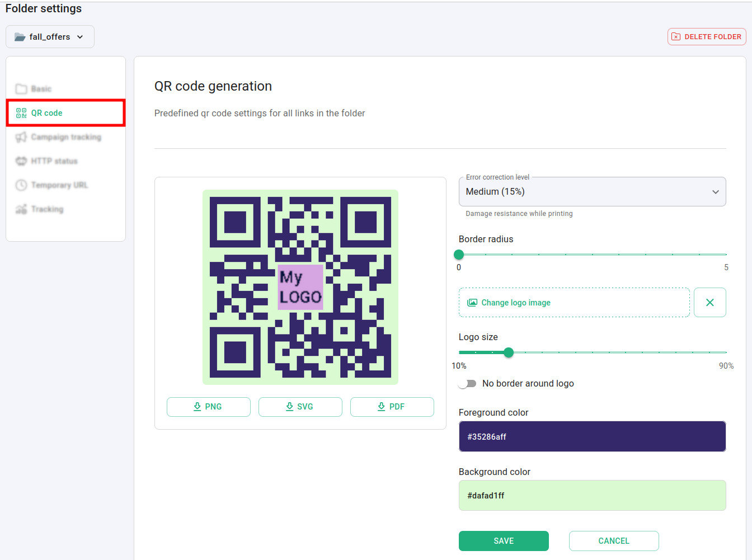Open the Error correction level dropdown

(x=592, y=192)
